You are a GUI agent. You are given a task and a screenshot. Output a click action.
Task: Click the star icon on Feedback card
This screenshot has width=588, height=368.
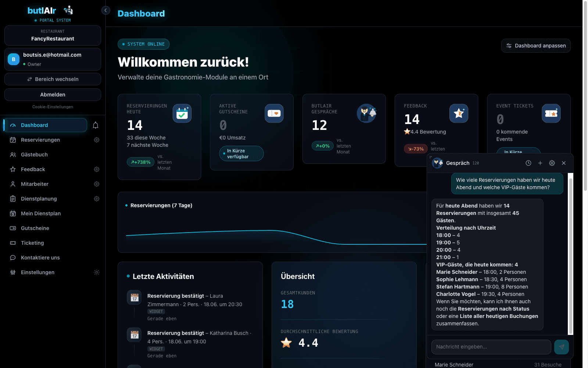coord(459,113)
